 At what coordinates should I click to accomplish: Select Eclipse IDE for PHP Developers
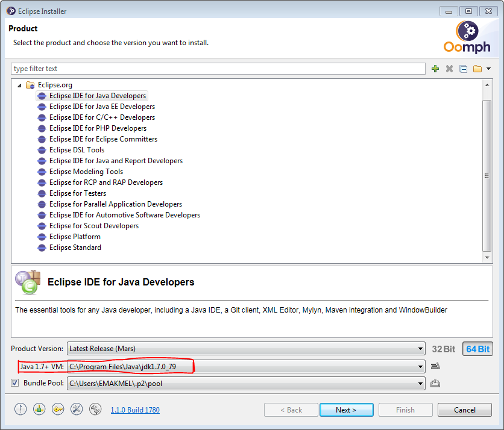pyautogui.click(x=98, y=128)
